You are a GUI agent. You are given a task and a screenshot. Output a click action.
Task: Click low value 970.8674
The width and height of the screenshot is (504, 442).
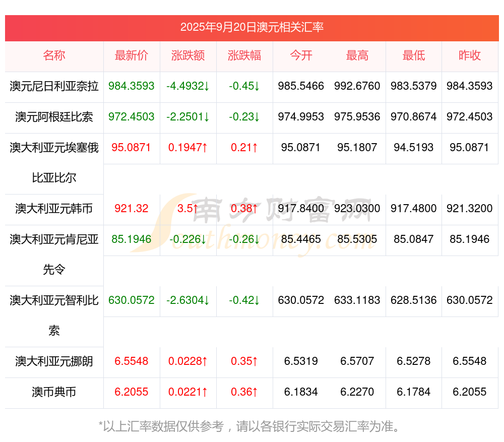tap(414, 117)
